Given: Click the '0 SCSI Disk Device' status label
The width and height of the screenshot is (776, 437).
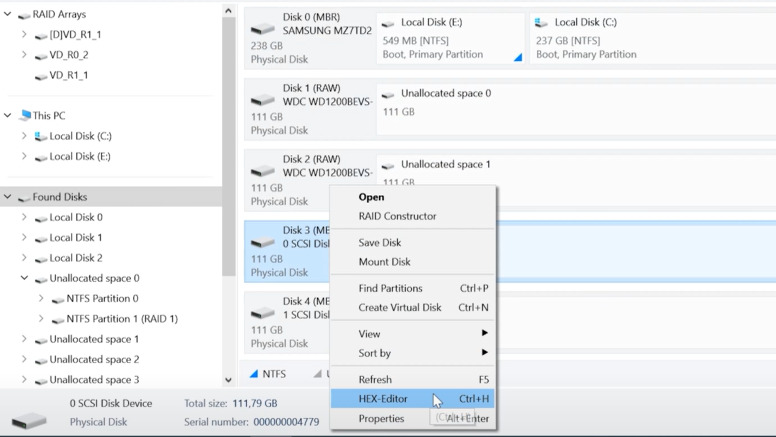Looking at the screenshot, I should [x=111, y=403].
